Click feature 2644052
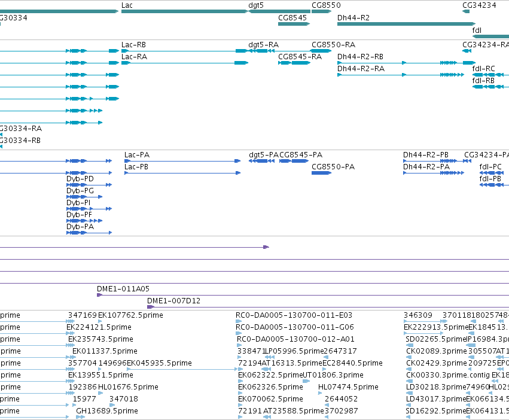Screen dimensions: 509x420 (341, 399)
